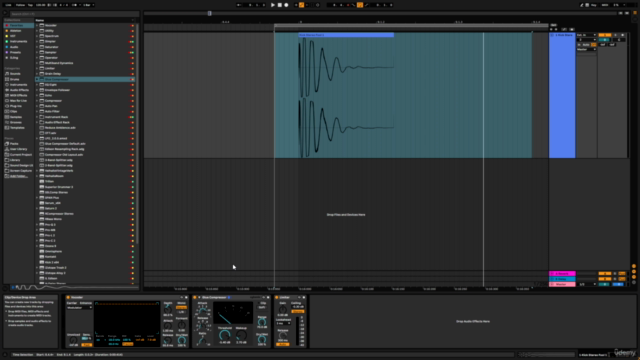Toggle Limiter device activator
The height and width of the screenshot is (360, 640).
[x=277, y=297]
